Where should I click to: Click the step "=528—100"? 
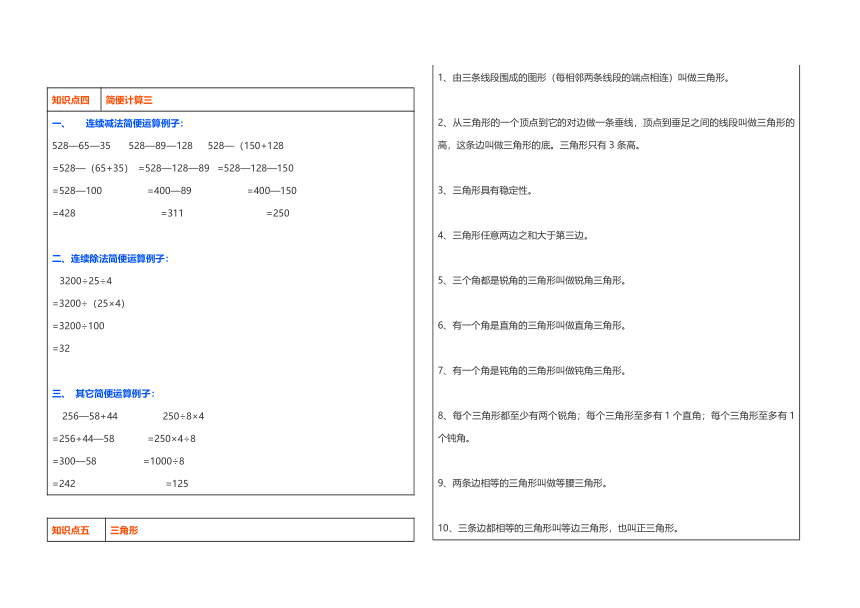(x=77, y=191)
